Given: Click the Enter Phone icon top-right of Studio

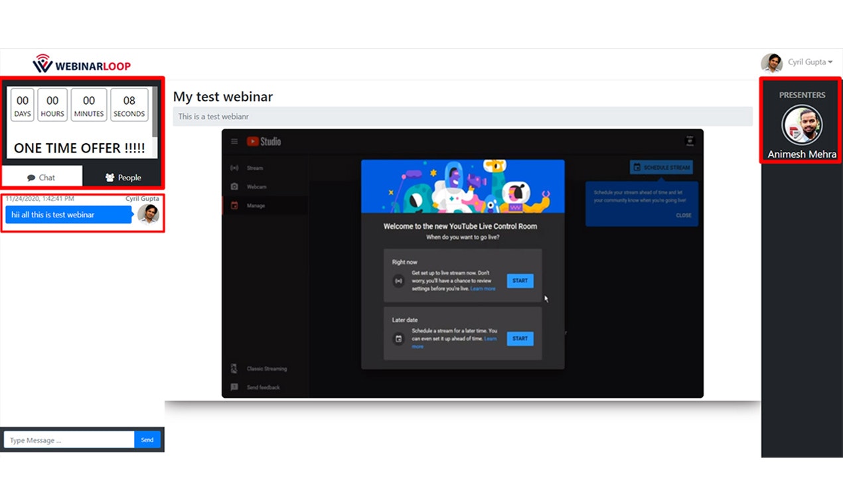Looking at the screenshot, I should 690,141.
